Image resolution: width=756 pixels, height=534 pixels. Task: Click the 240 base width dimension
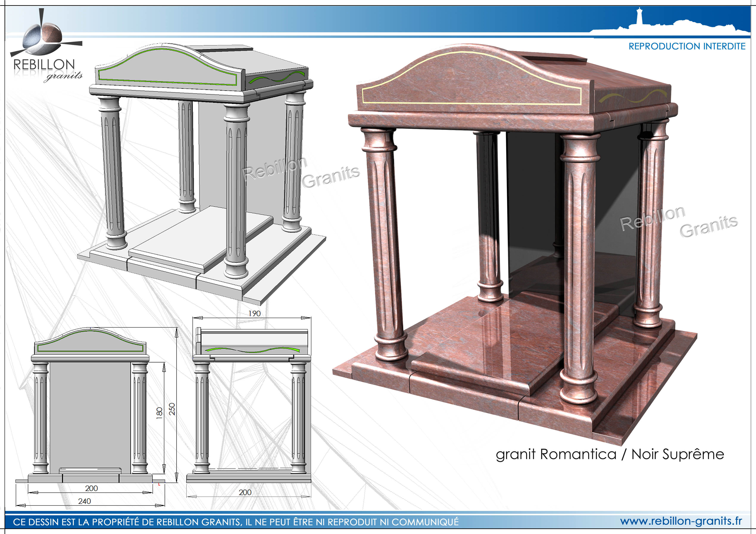84,501
